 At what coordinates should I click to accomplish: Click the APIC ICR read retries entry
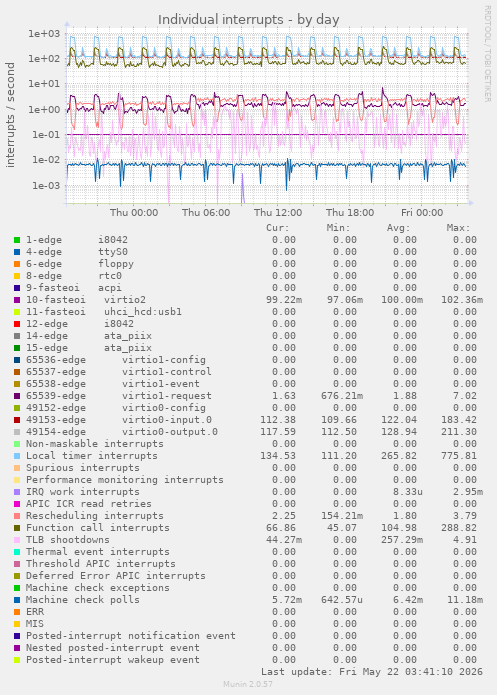[x=89, y=504]
